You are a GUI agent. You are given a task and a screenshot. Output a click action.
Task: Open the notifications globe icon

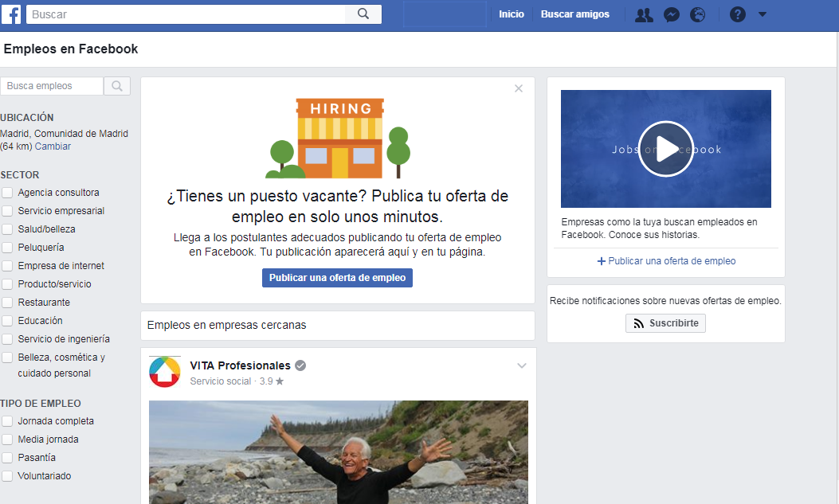(697, 14)
